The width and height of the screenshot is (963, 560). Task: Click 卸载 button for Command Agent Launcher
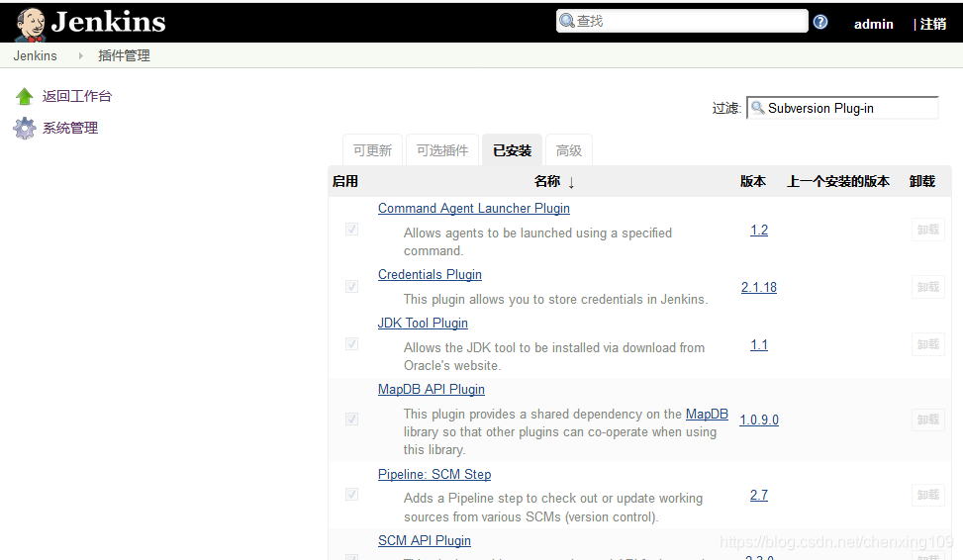[x=928, y=230]
